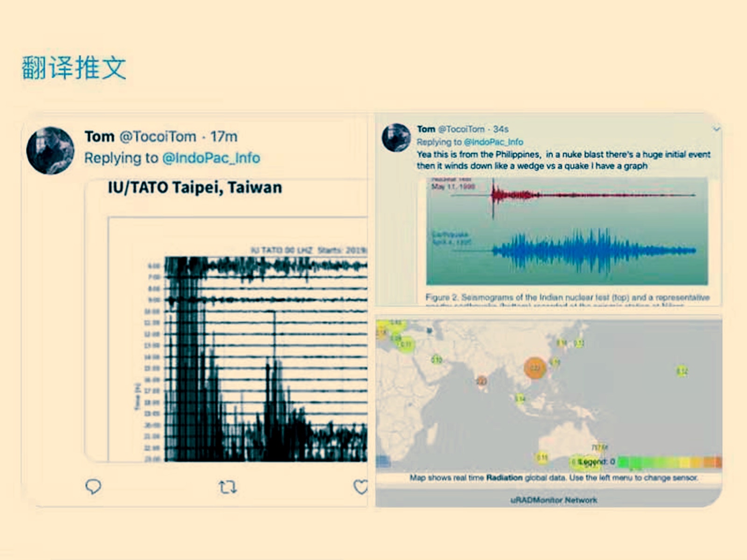747x560 pixels.
Task: Open @IndoPac_Info link in the 17m tweet
Action: tap(211, 158)
